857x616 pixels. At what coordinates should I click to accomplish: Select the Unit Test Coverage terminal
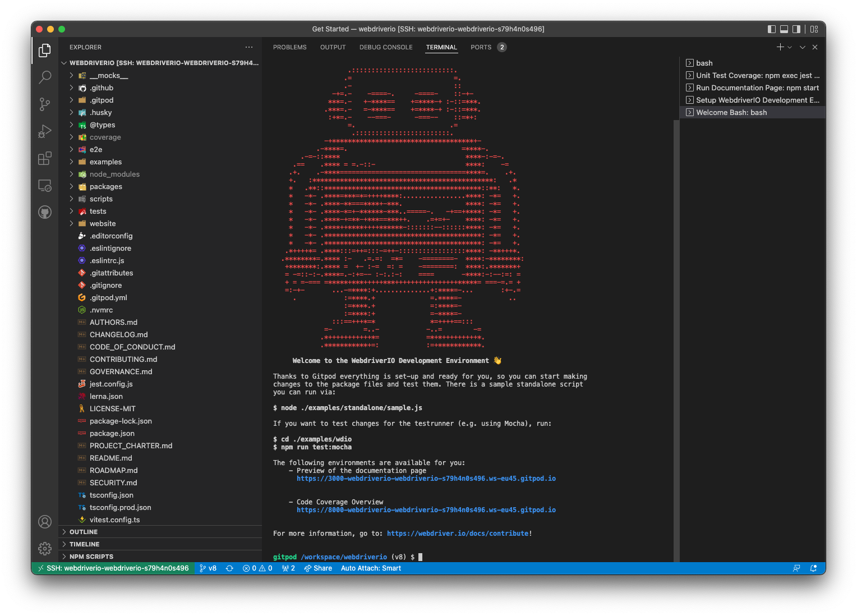pos(752,75)
